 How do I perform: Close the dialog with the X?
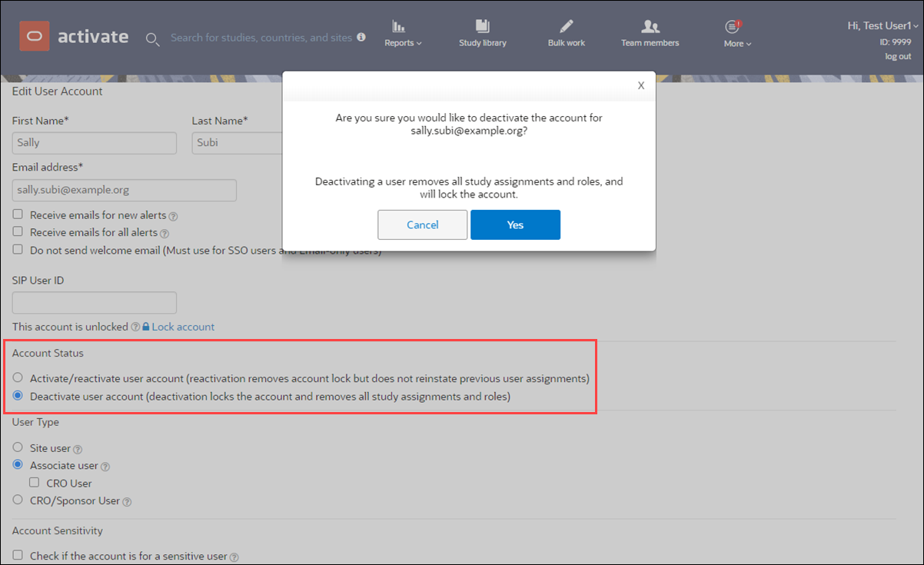pyautogui.click(x=641, y=85)
